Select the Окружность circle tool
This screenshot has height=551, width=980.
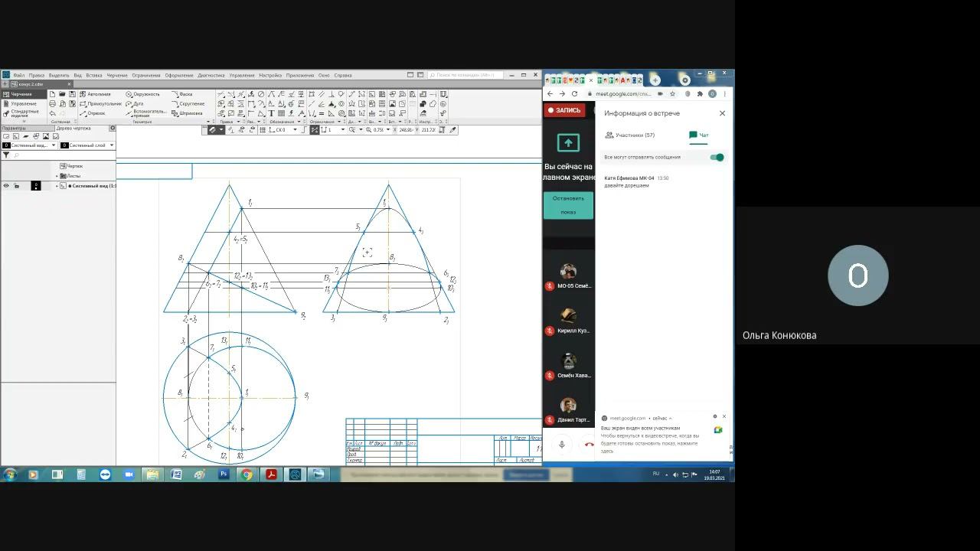[143, 94]
